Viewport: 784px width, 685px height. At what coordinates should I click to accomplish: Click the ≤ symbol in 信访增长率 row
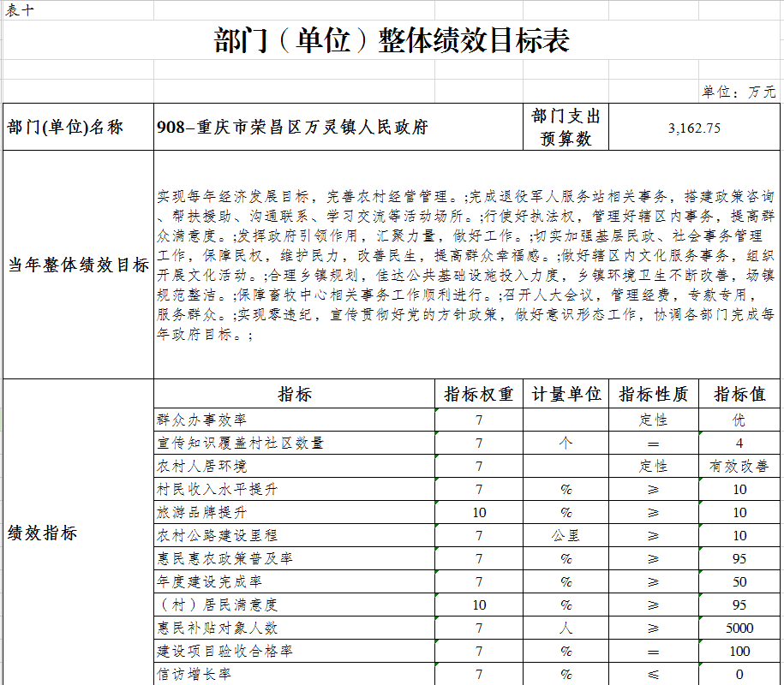click(654, 675)
